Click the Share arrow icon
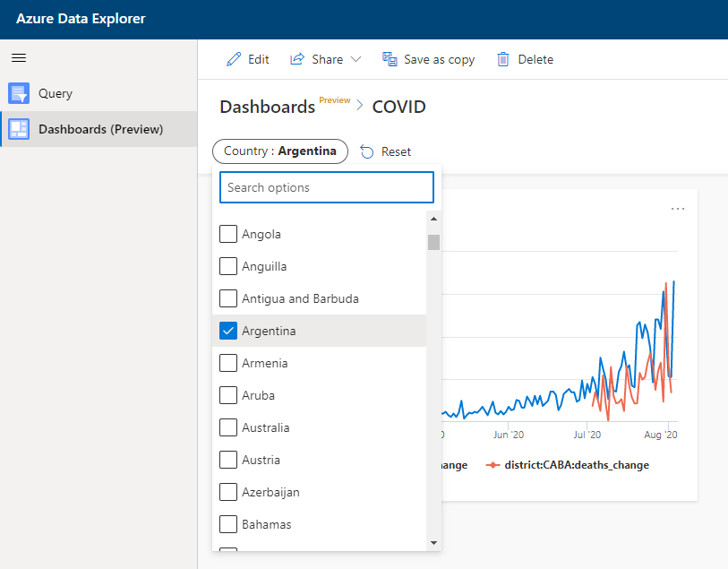The image size is (728, 569). pos(297,59)
